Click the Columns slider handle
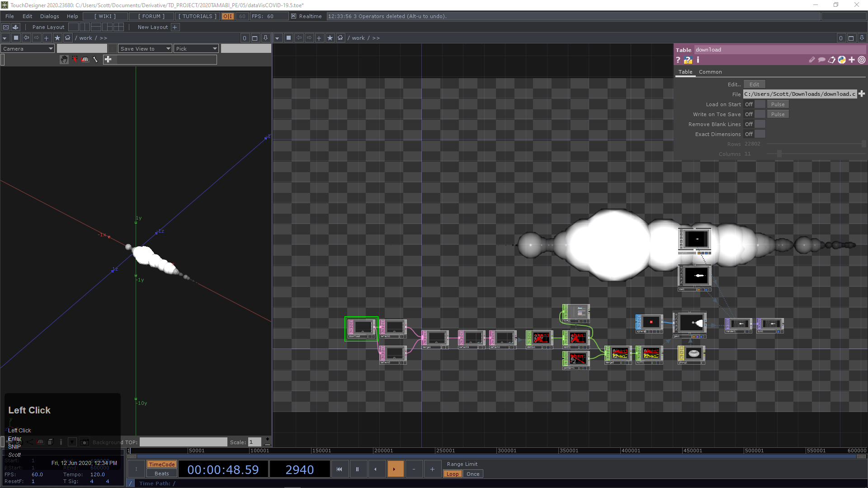 (779, 154)
